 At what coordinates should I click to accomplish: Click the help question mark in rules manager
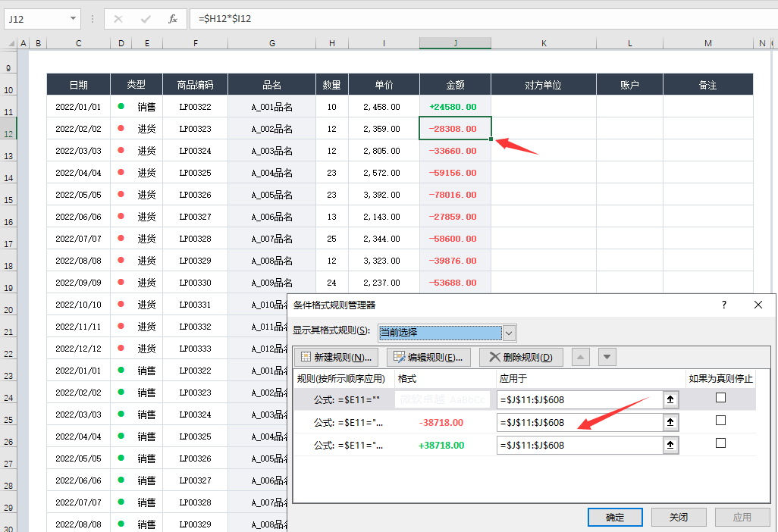coord(724,305)
